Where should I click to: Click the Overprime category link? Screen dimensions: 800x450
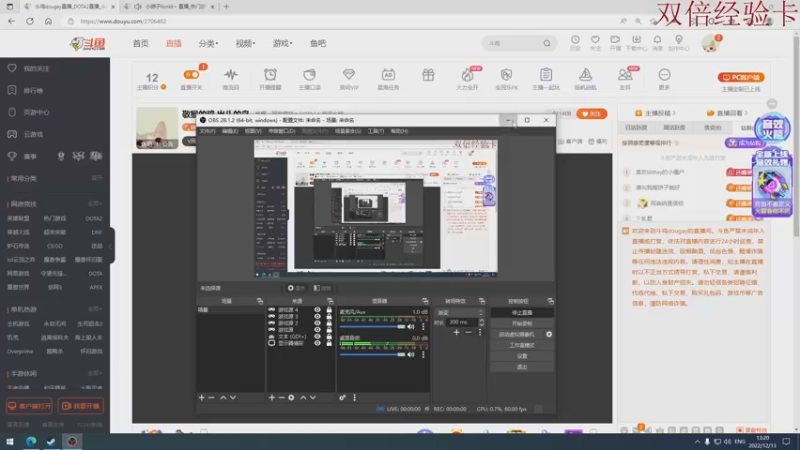click(20, 352)
